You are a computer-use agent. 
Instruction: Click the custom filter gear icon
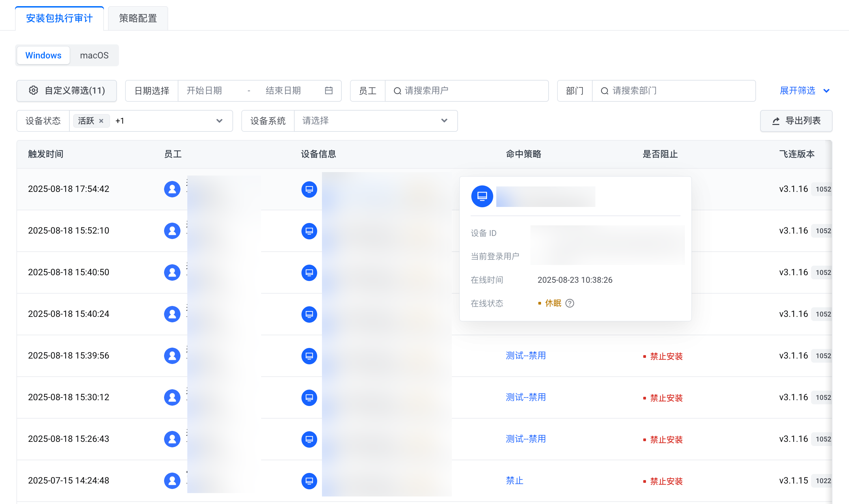tap(33, 90)
